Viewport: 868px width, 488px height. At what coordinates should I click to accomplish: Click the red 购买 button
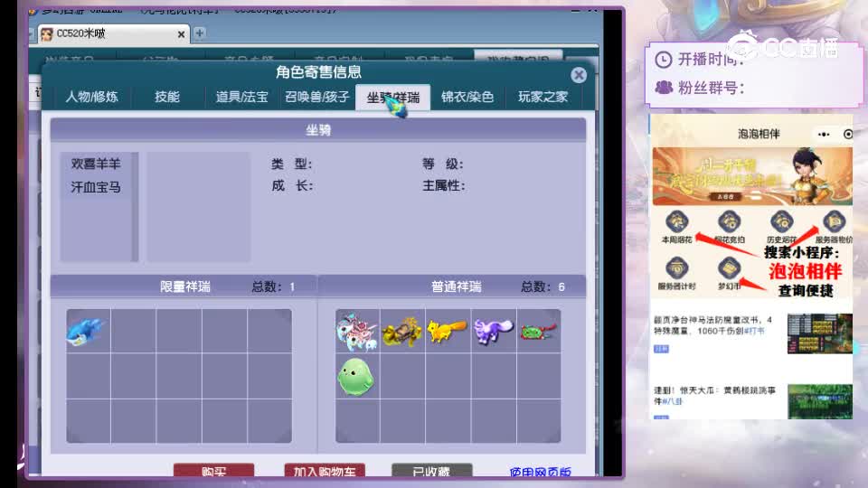click(213, 470)
